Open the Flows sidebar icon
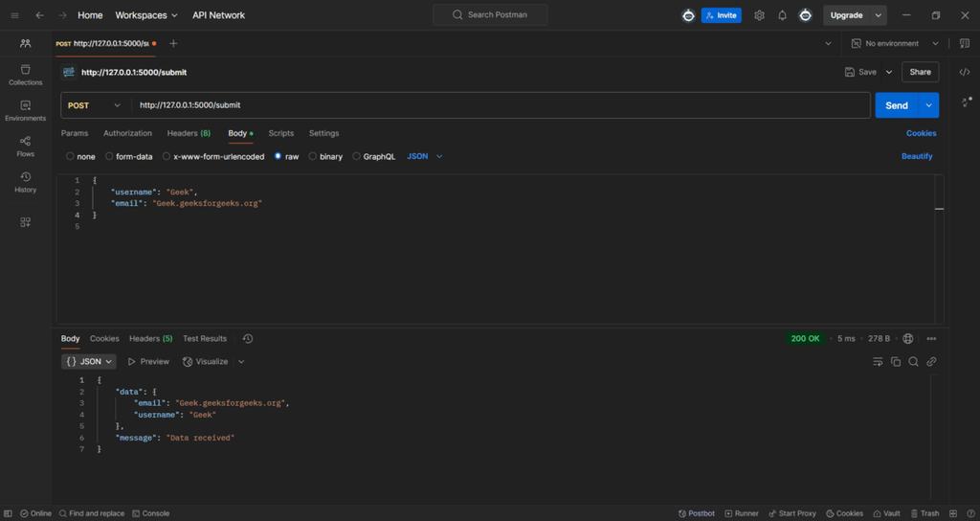 [x=26, y=146]
